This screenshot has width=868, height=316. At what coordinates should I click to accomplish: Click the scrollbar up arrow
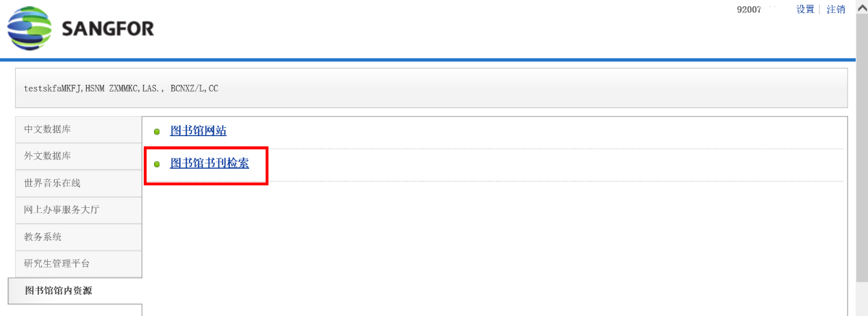coord(862,6)
